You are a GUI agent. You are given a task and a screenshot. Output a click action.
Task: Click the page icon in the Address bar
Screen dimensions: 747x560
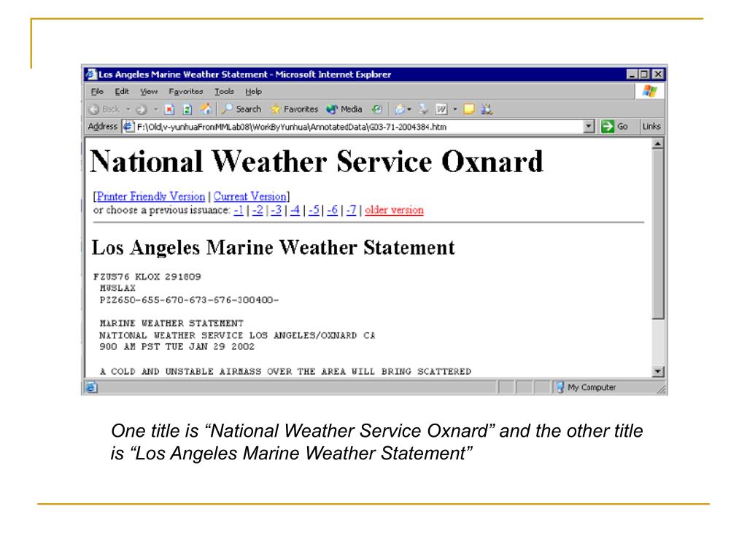(x=128, y=126)
